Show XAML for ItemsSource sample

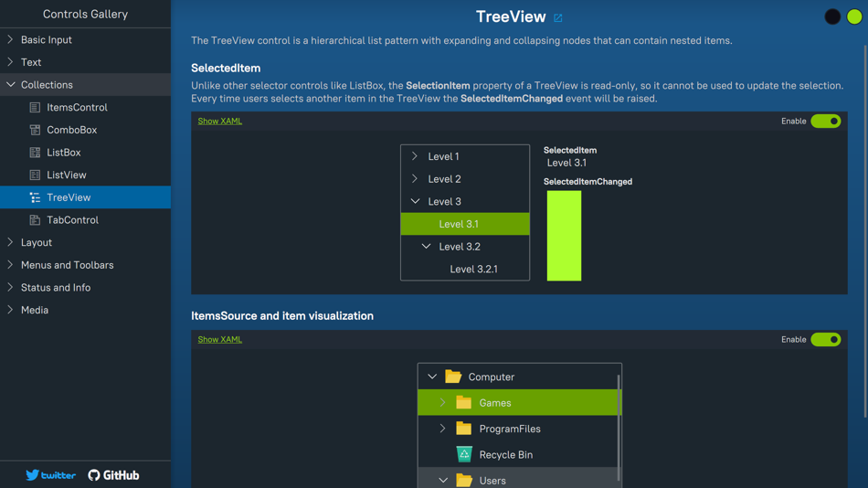click(220, 340)
